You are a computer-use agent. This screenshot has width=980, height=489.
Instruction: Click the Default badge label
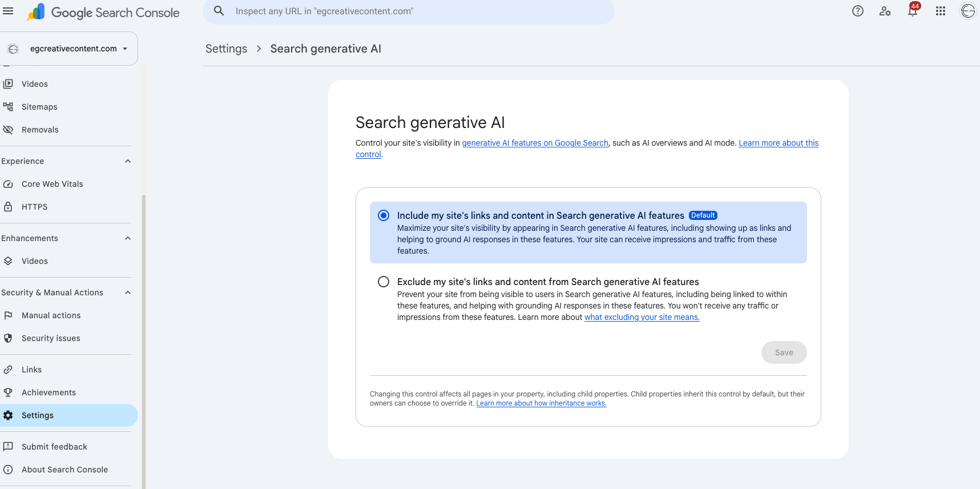coord(703,215)
